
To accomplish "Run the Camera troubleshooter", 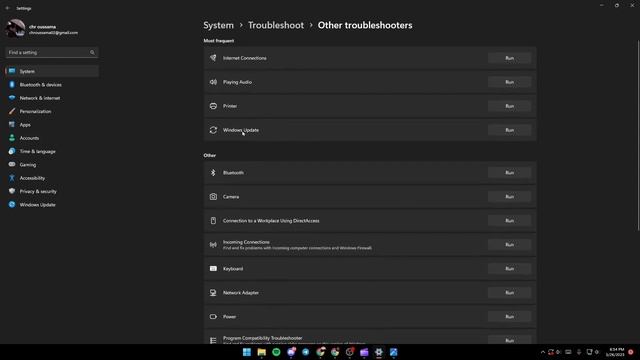I will [509, 197].
